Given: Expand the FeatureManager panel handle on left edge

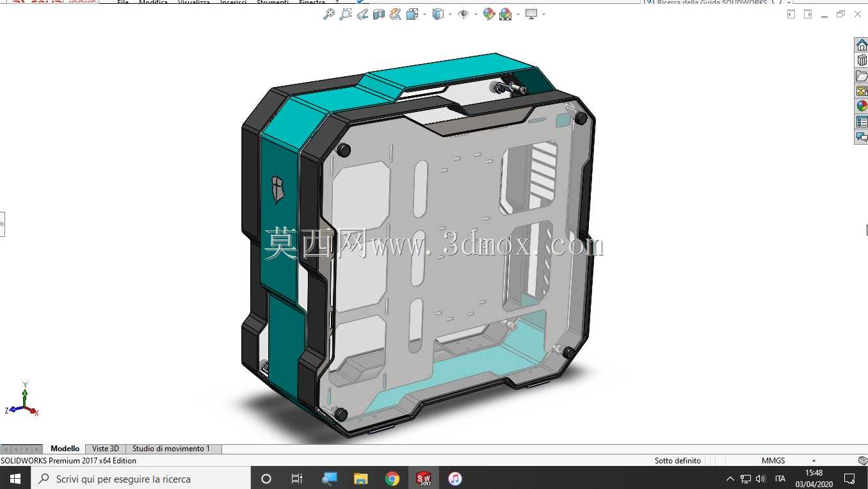Looking at the screenshot, I should pos(2,224).
